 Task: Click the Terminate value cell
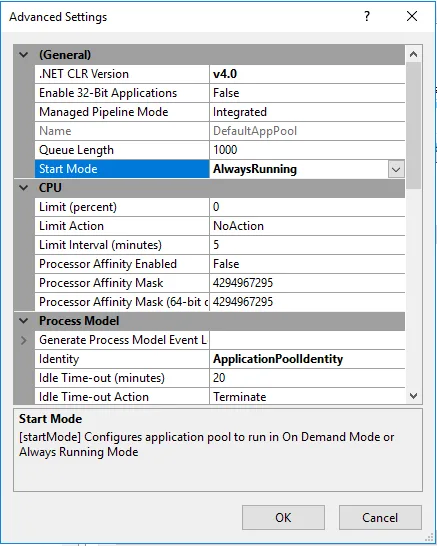tap(307, 397)
